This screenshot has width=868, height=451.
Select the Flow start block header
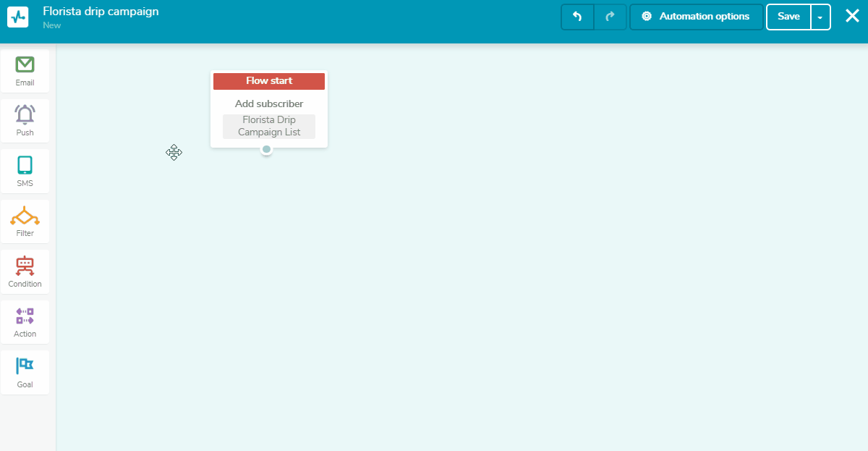269,81
